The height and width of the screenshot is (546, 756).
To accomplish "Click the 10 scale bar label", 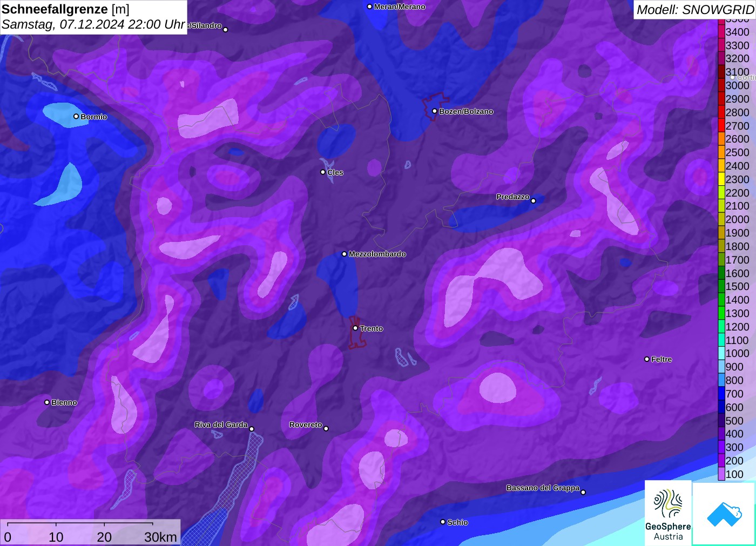I will 56,537.
